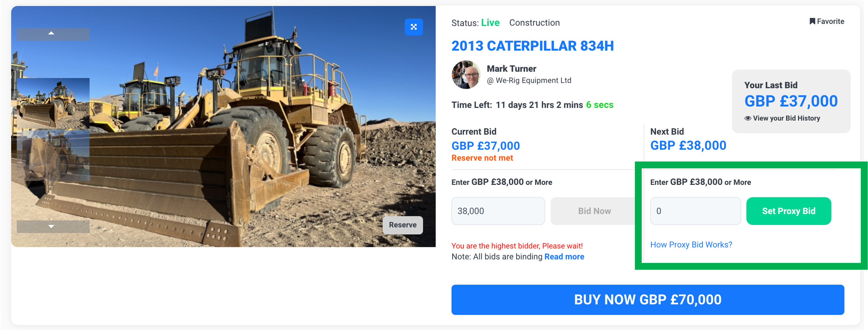
Task: Open the 2013 Caterpillar 834H title link
Action: tap(532, 46)
